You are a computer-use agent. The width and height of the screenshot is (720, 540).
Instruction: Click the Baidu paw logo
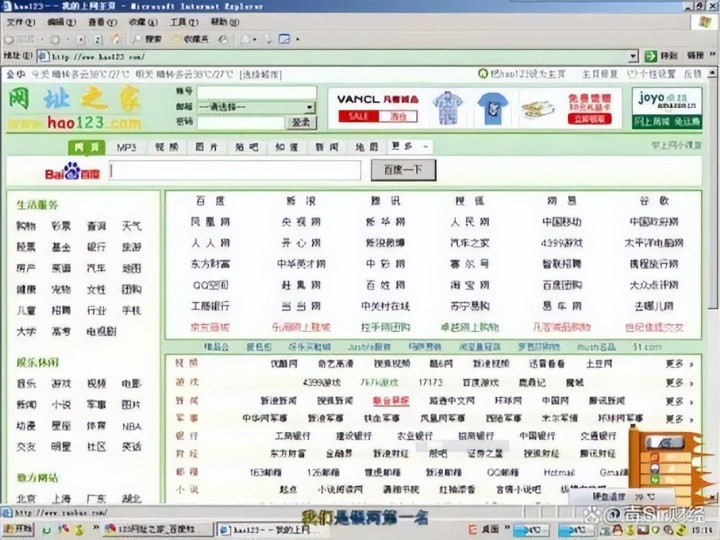point(72,171)
